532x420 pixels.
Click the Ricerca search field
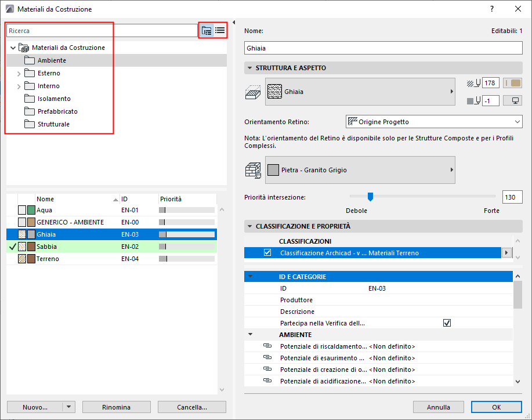point(102,31)
